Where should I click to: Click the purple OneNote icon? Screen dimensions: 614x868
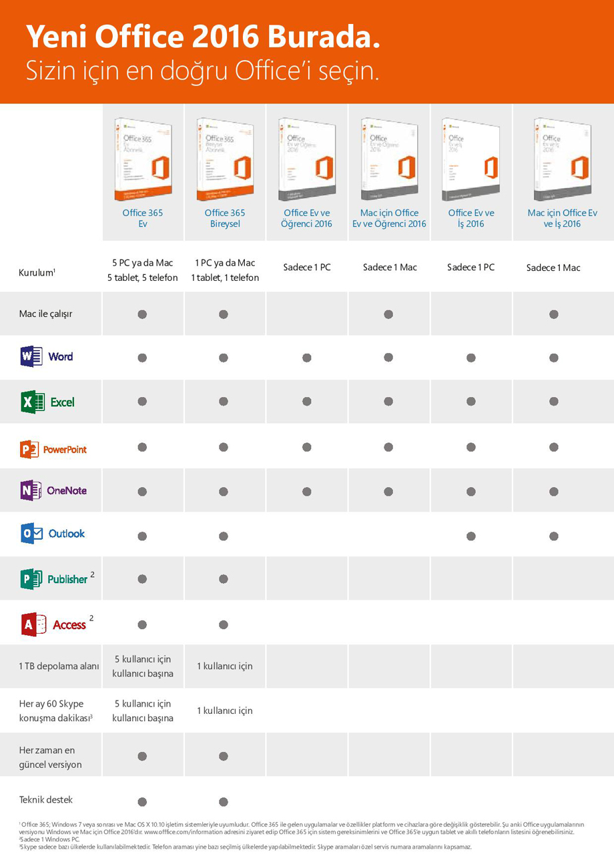click(x=31, y=490)
